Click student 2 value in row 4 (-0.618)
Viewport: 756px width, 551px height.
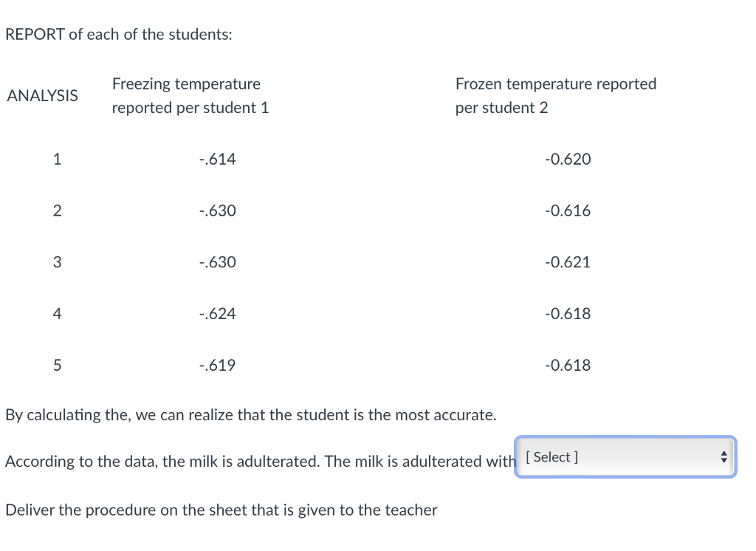pos(568,314)
